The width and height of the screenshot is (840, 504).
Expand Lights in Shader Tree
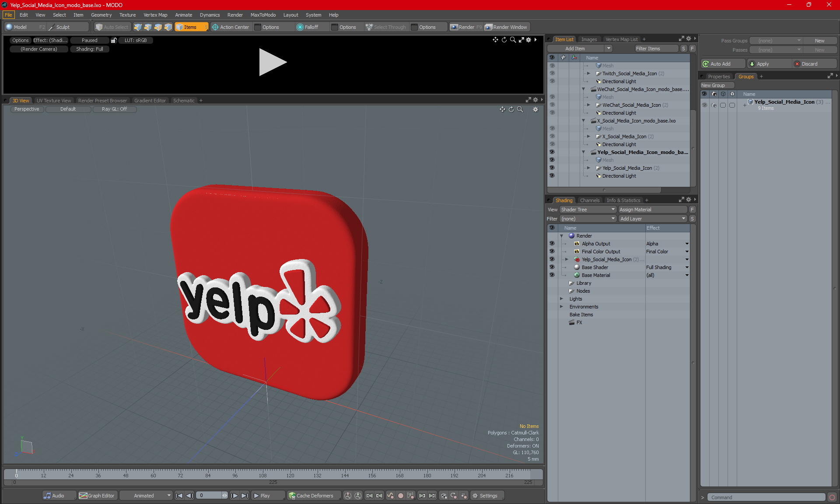tap(562, 299)
